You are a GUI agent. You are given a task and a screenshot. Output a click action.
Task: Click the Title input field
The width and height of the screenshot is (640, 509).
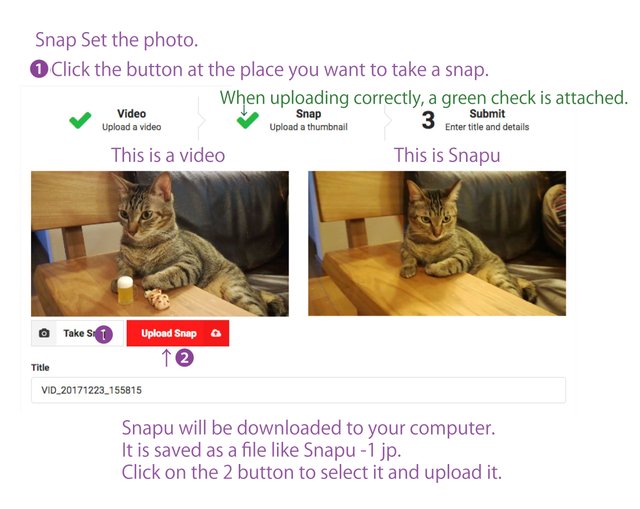click(x=298, y=390)
